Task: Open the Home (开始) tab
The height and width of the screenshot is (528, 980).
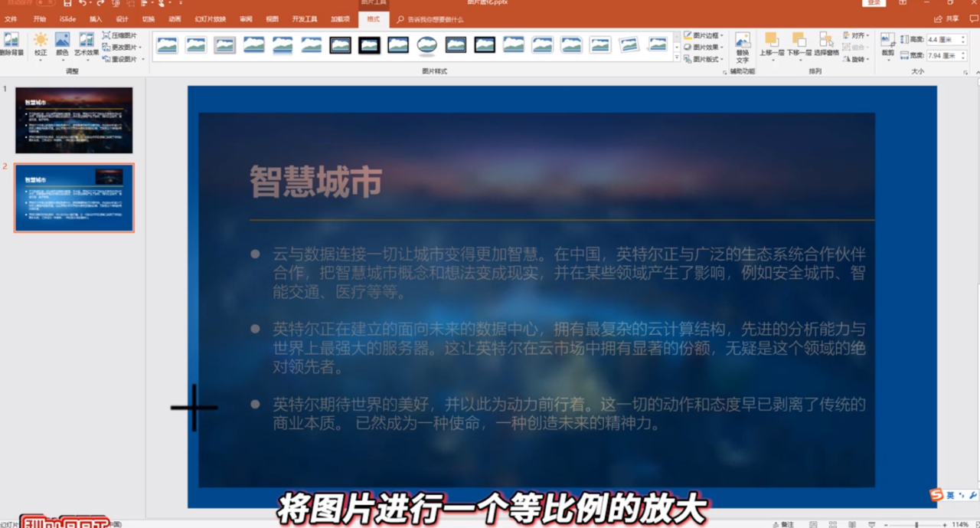Action: (40, 19)
